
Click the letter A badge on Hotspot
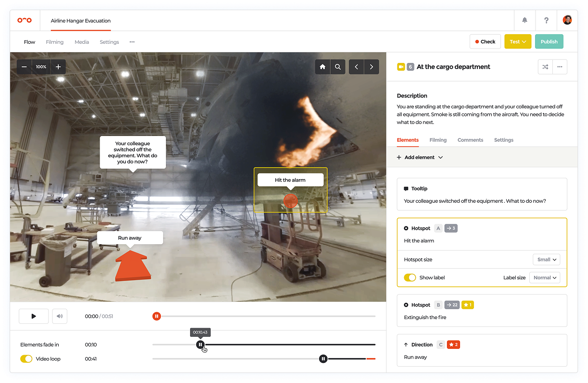(438, 228)
